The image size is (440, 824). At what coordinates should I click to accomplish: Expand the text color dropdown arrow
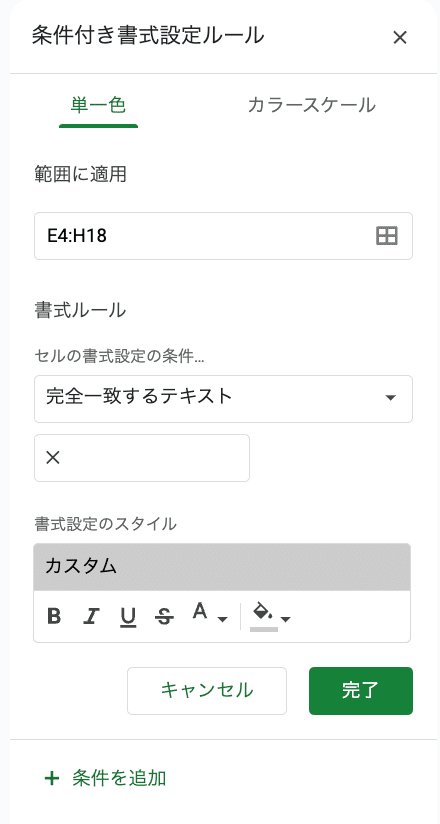(x=222, y=620)
